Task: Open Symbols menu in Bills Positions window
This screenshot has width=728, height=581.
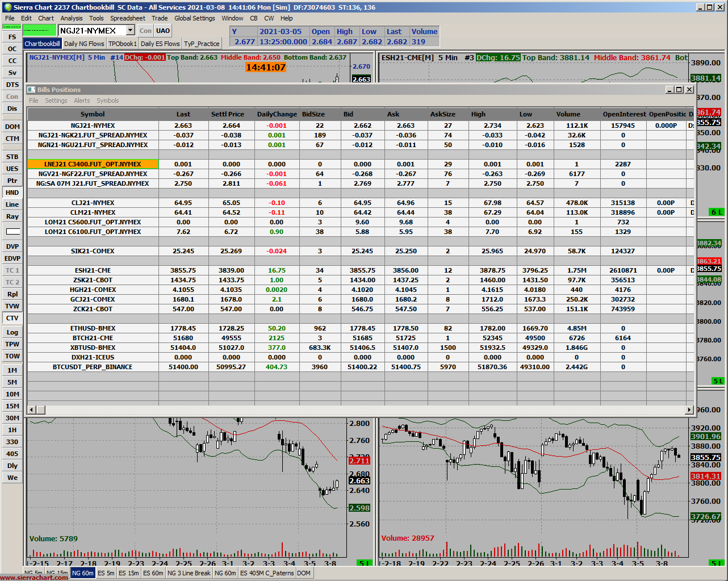Action: pos(108,101)
